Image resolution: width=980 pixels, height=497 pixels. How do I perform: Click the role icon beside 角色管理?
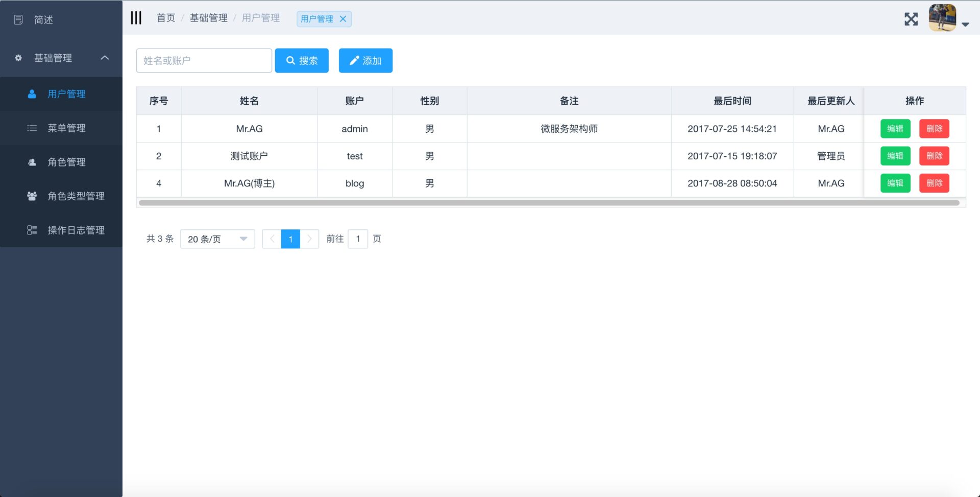(x=32, y=162)
